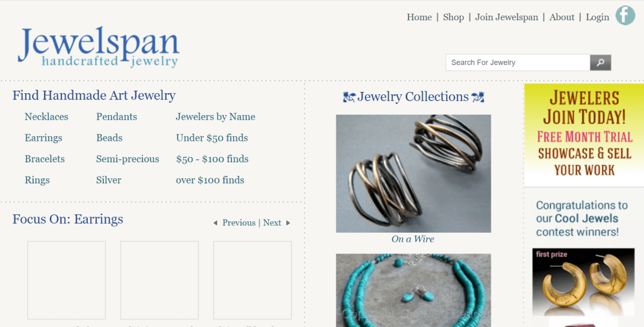Browse the Semi-precious category
This screenshot has height=327, width=644.
[x=128, y=159]
